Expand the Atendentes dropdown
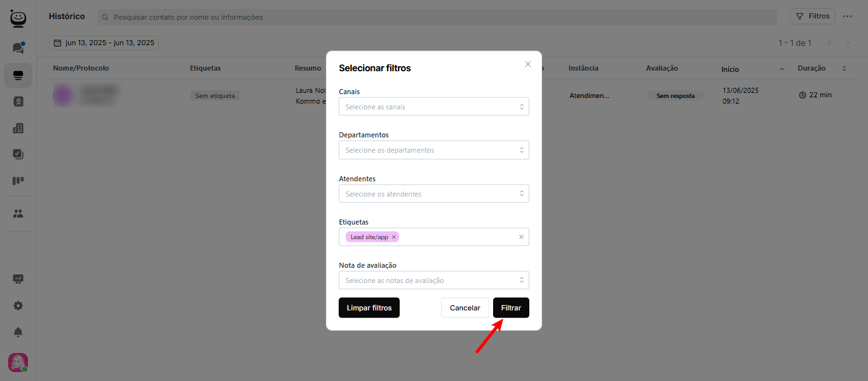The image size is (868, 381). pos(433,193)
